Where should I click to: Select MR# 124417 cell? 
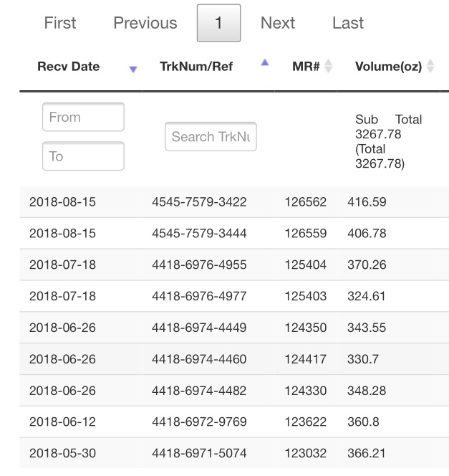pos(305,359)
